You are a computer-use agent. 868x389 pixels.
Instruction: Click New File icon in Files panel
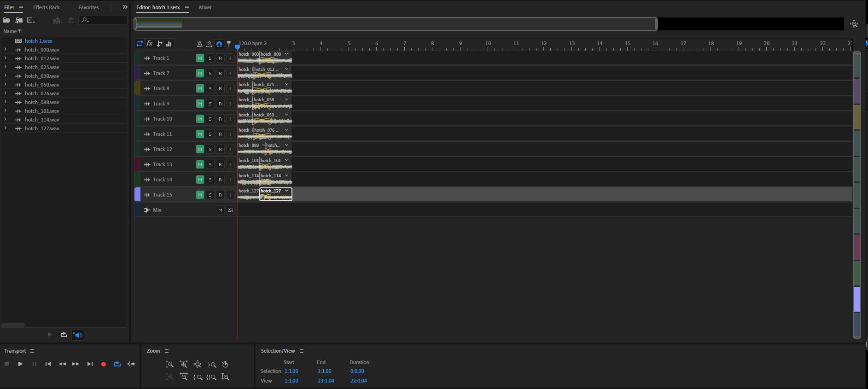31,20
